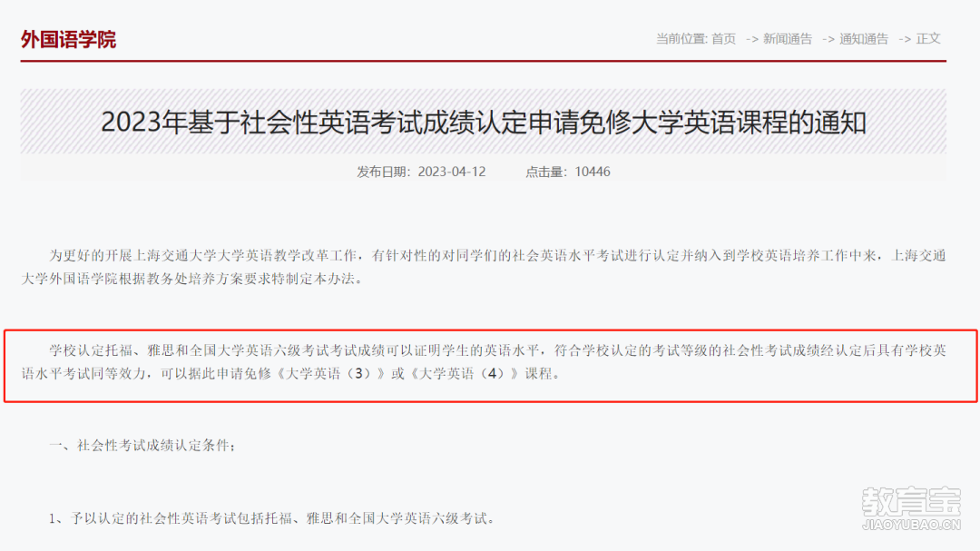Go to 首页 in the breadcrumb
Viewport: 980px width, 551px height.
pos(724,39)
